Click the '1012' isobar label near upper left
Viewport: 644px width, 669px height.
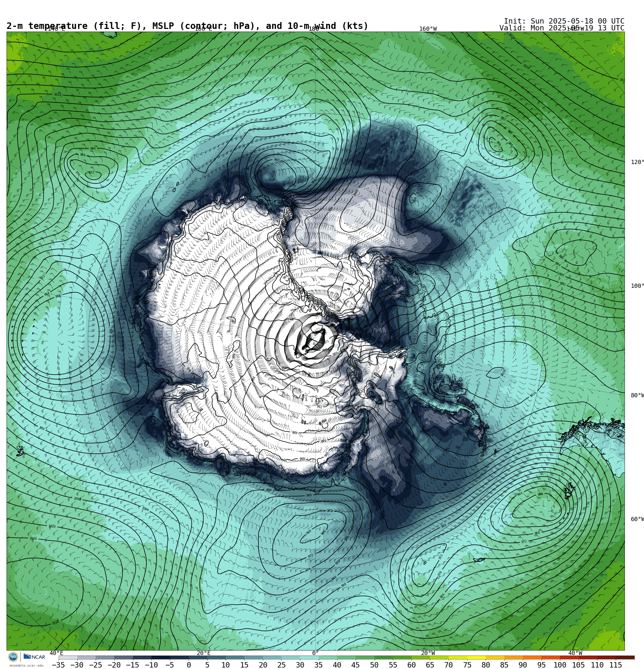tap(58, 95)
